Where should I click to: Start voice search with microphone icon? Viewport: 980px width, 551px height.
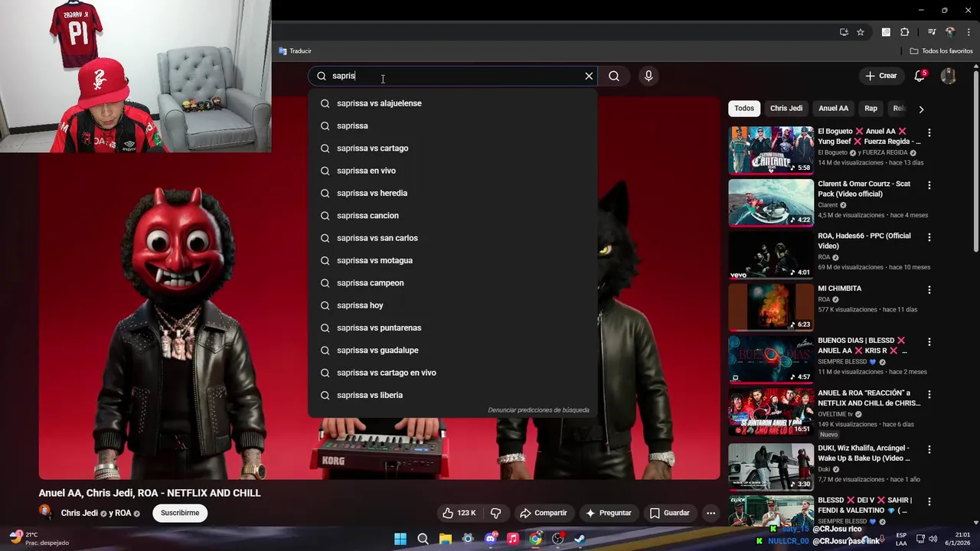(648, 76)
